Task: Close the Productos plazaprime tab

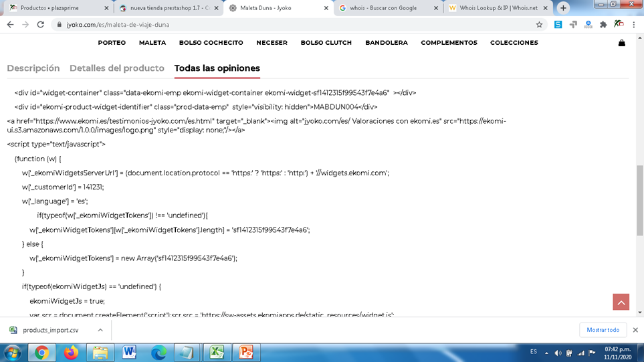Action: tap(106, 8)
